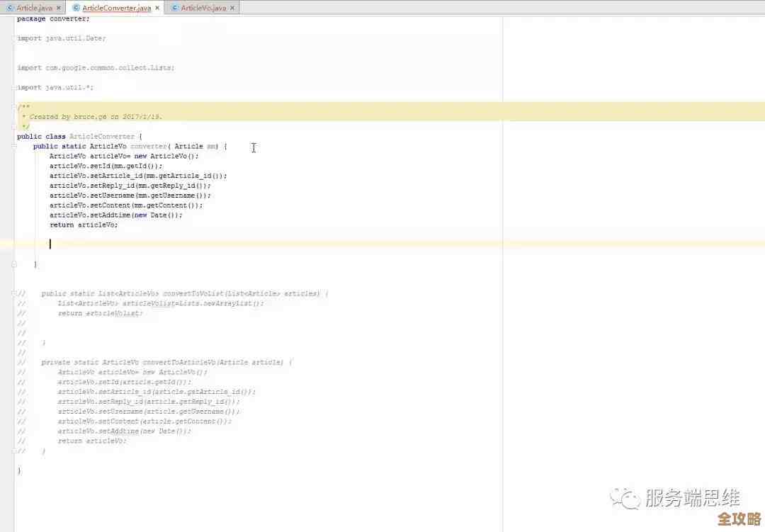Image resolution: width=765 pixels, height=532 pixels.
Task: Close the ArticleConverter.java tab
Action: [157, 8]
